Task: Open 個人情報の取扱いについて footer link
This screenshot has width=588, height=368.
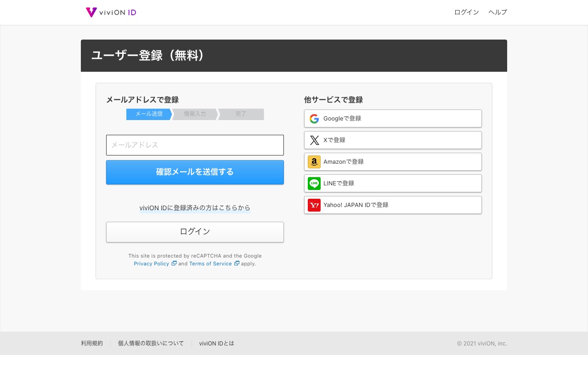Action: 151,343
